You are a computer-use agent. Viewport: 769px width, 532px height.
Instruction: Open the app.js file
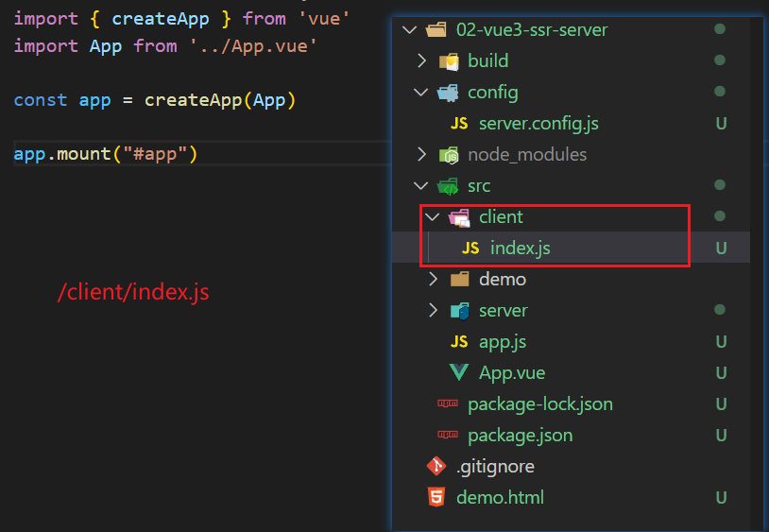(x=503, y=342)
